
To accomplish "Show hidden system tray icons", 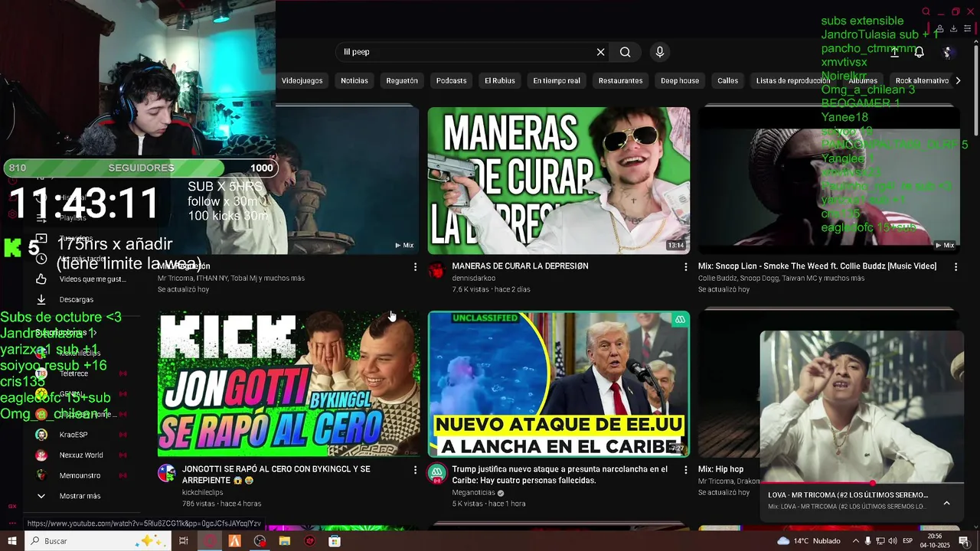I will (855, 541).
